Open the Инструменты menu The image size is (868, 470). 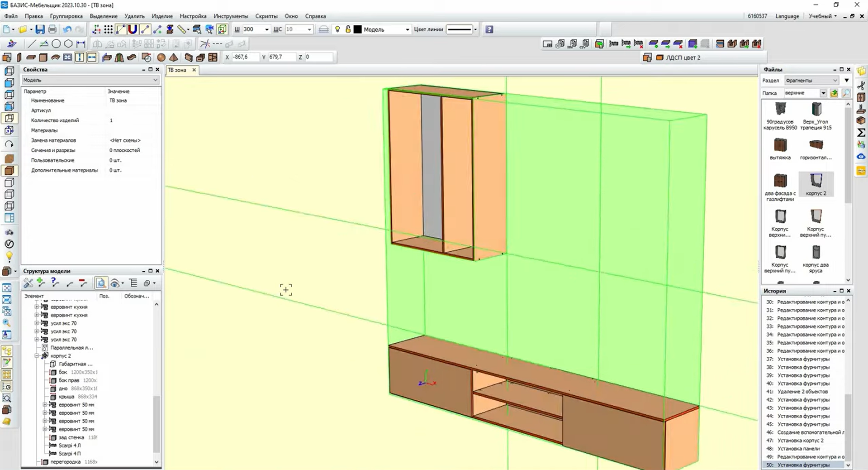231,16
